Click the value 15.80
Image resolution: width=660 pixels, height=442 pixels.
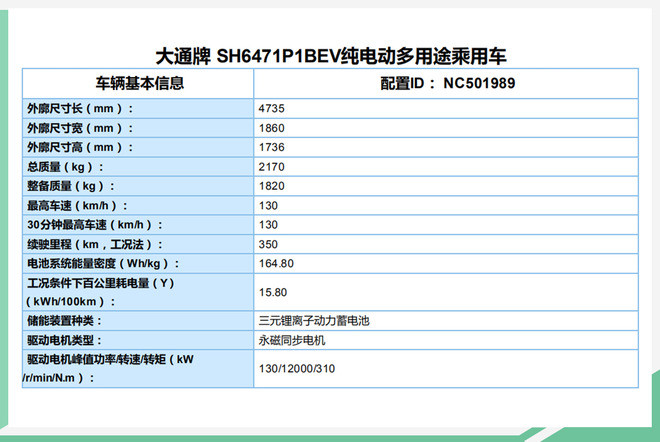273,292
